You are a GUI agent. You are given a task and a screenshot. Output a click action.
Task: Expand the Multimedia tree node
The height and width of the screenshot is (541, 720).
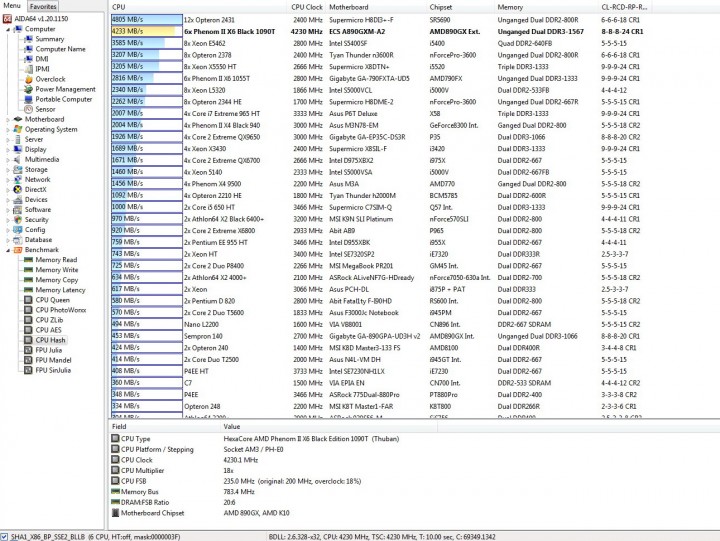pyautogui.click(x=8, y=159)
